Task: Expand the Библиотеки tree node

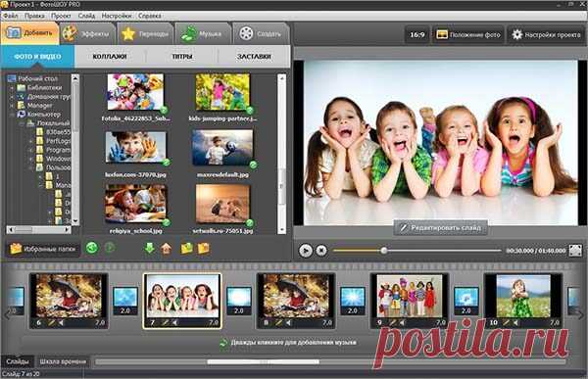Action: (x=12, y=88)
